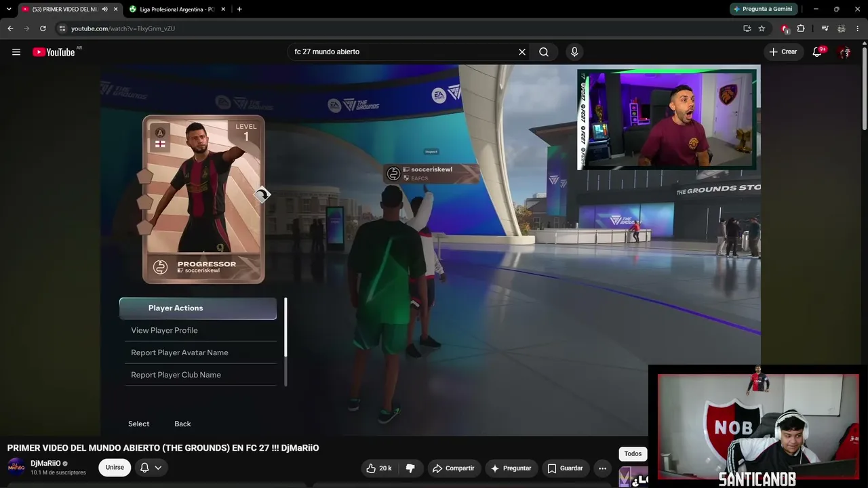Click the video title text

163,448
